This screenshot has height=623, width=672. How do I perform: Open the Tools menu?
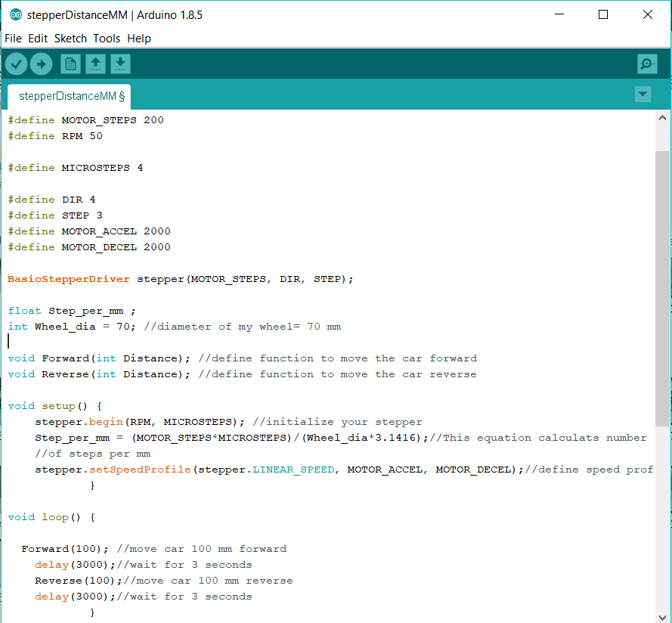tap(107, 39)
